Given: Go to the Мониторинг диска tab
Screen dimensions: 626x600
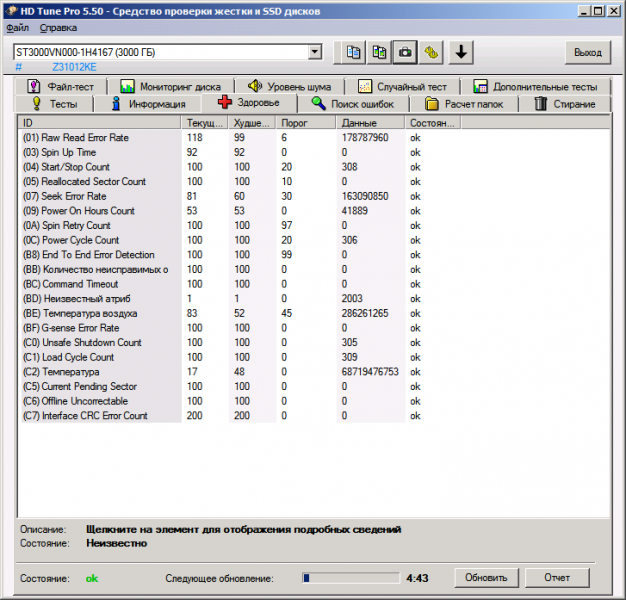Looking at the screenshot, I should (169, 87).
